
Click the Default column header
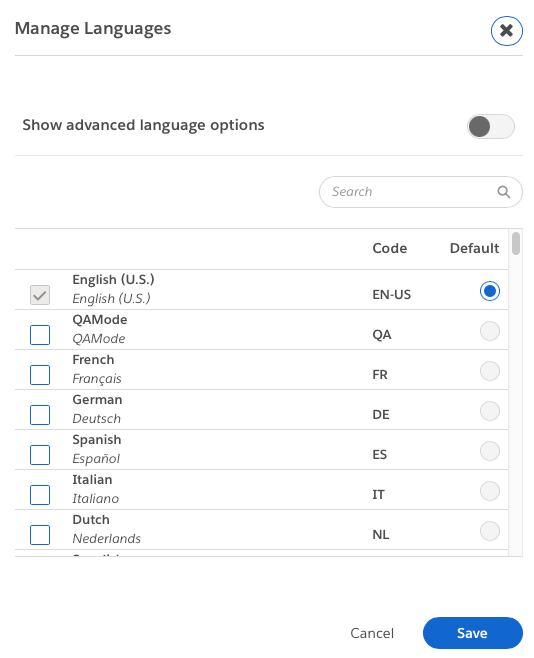[474, 248]
